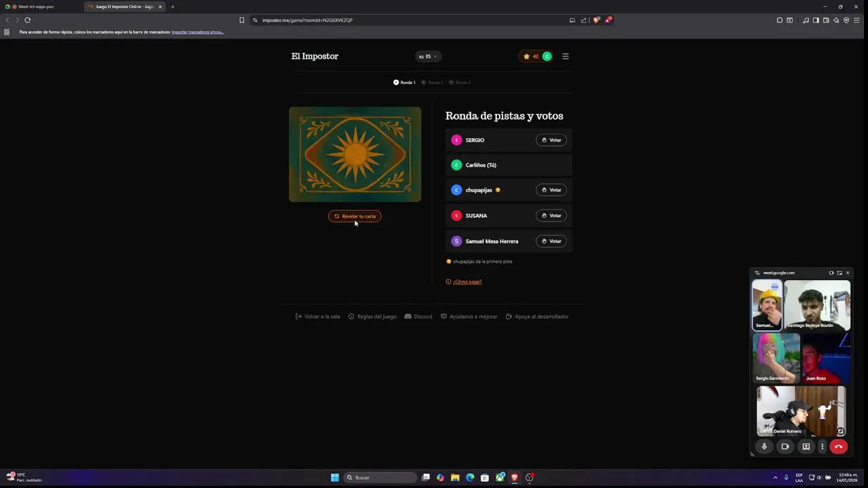Open the browser extensions puzzle icon
The width and height of the screenshot is (868, 488).
tap(779, 20)
